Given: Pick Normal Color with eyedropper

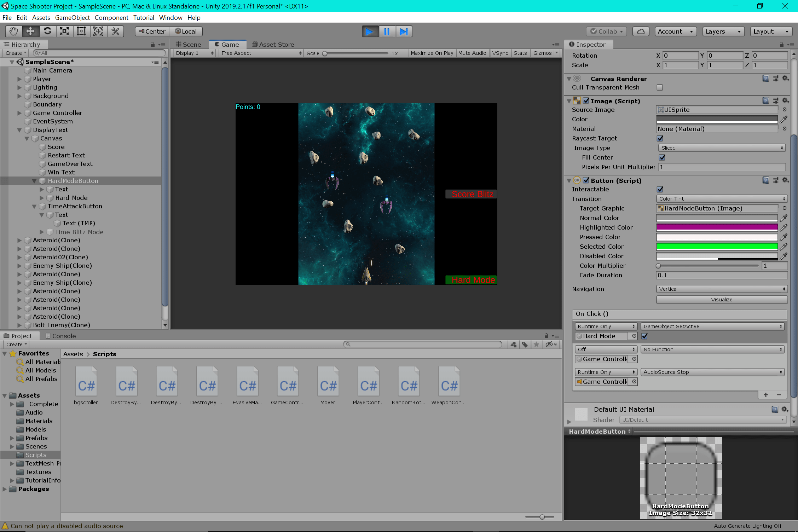Looking at the screenshot, I should (784, 218).
